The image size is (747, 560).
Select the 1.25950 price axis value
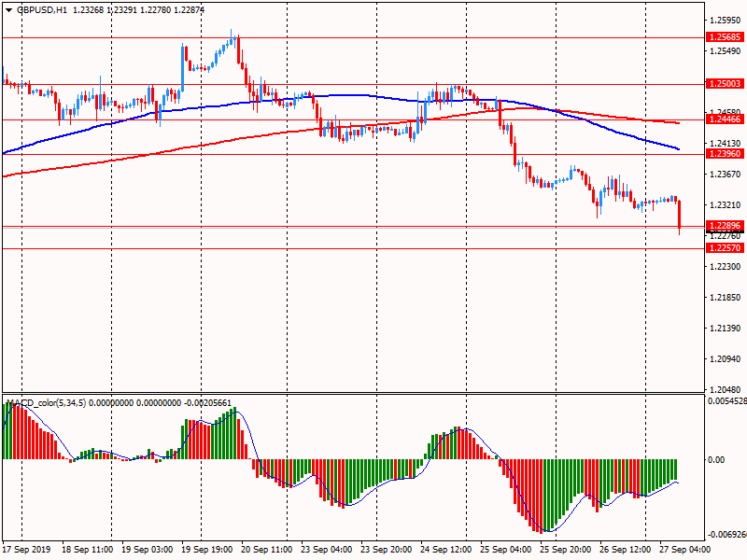pos(726,20)
